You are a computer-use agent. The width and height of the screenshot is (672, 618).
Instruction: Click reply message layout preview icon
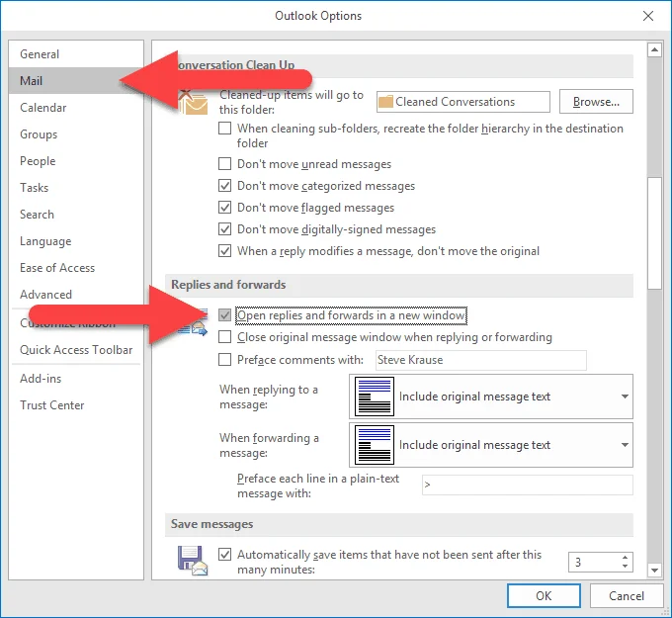pyautogui.click(x=375, y=397)
